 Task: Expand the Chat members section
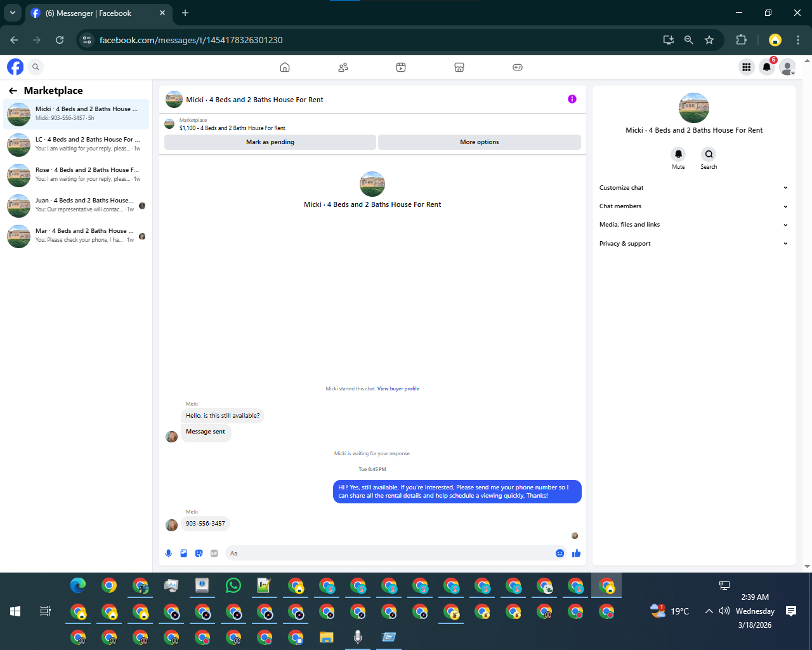pyautogui.click(x=693, y=206)
